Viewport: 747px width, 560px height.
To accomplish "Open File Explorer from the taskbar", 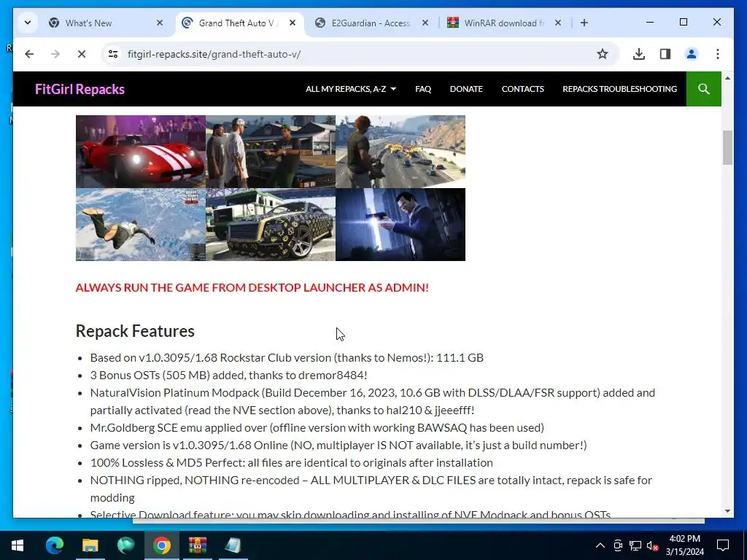I will 90,545.
